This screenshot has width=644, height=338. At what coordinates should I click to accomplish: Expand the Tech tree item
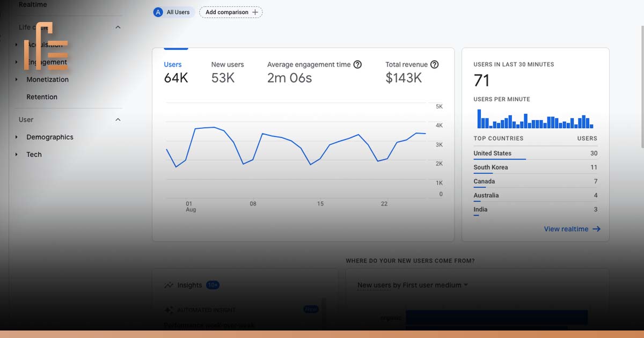(17, 155)
